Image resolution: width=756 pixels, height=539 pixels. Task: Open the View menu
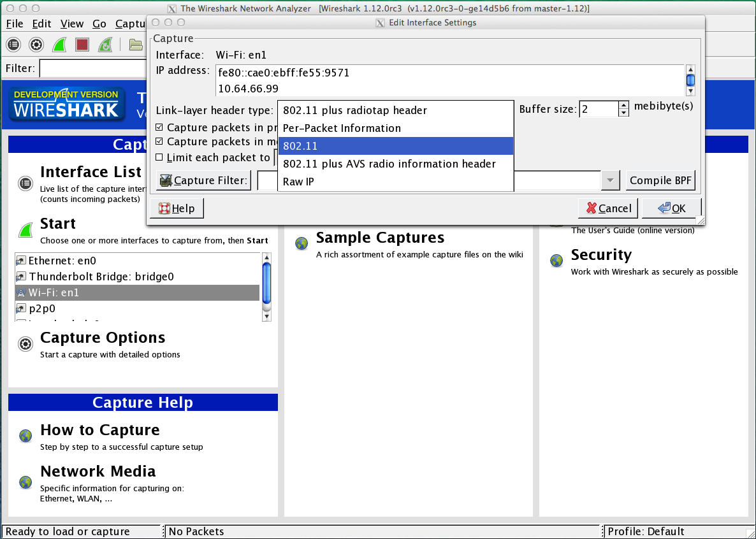point(72,24)
